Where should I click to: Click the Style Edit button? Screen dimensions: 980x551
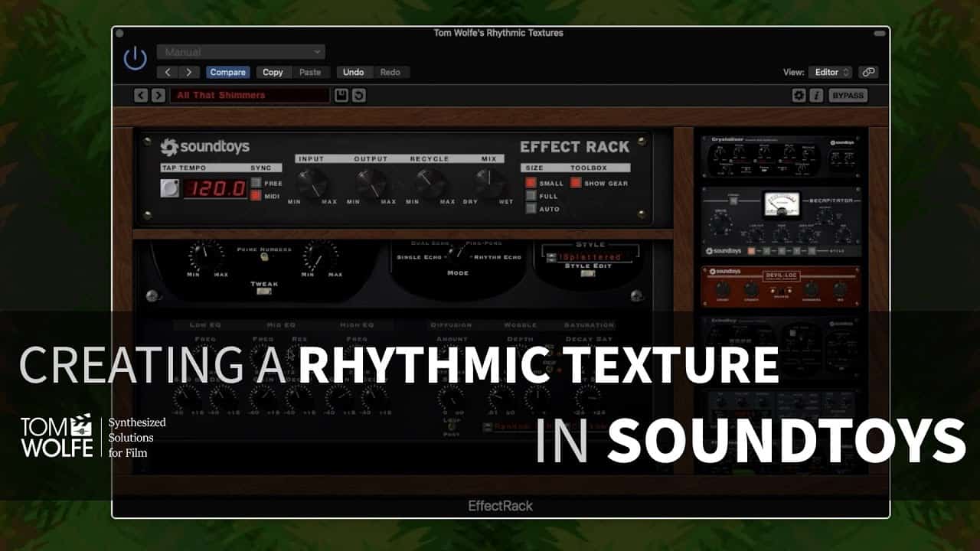(587, 274)
